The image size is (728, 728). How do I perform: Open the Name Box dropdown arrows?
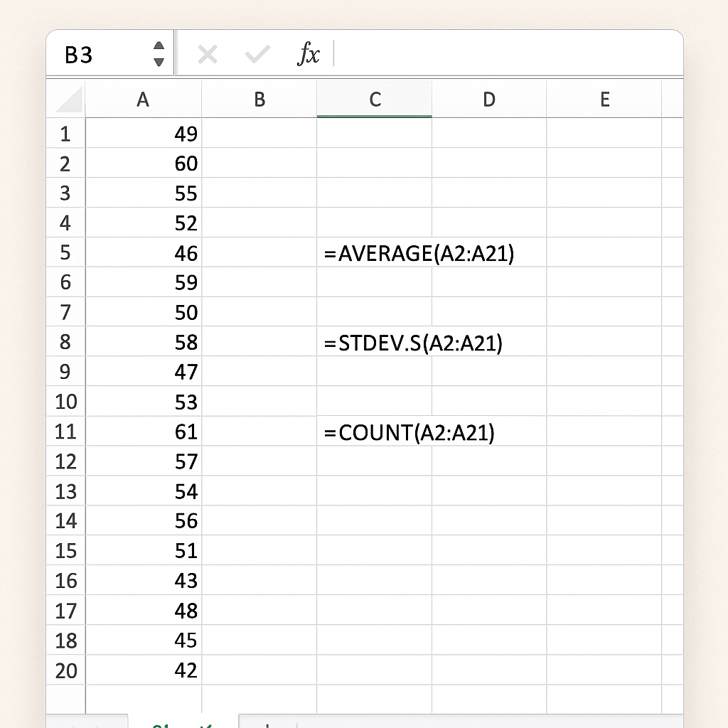[159, 54]
